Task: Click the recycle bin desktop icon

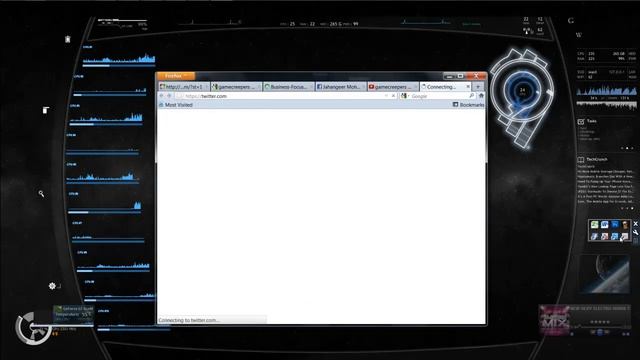Action: (68, 39)
